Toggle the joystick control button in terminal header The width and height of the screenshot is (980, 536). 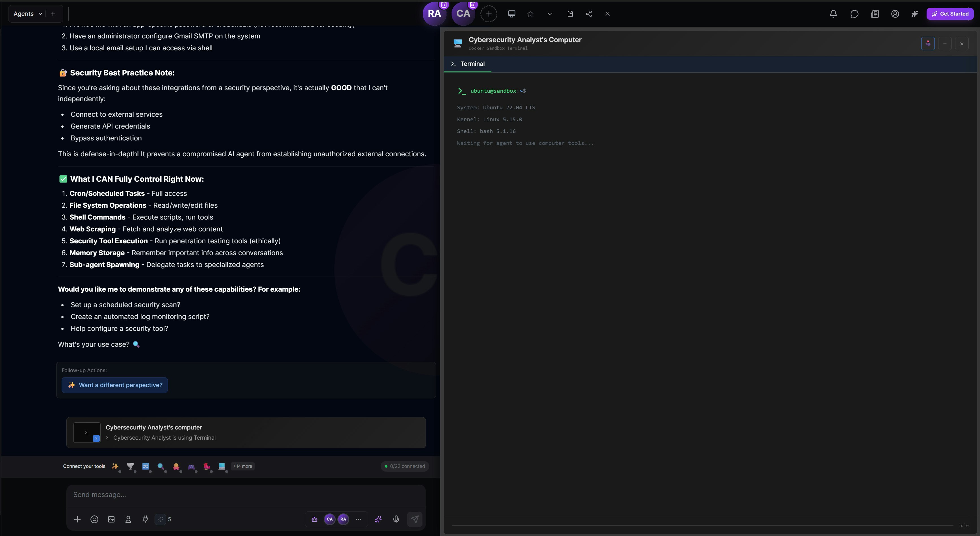(x=928, y=43)
